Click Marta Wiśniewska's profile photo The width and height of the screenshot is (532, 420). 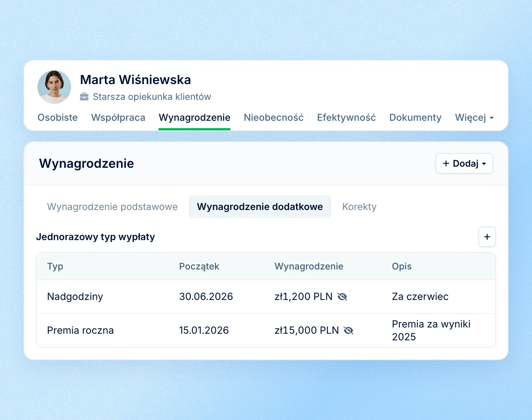pyautogui.click(x=54, y=87)
